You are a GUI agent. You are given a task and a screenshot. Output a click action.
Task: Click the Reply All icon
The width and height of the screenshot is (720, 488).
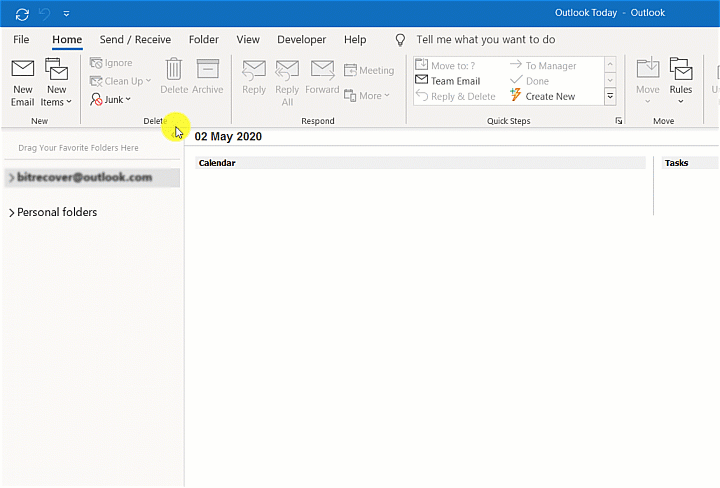click(287, 70)
